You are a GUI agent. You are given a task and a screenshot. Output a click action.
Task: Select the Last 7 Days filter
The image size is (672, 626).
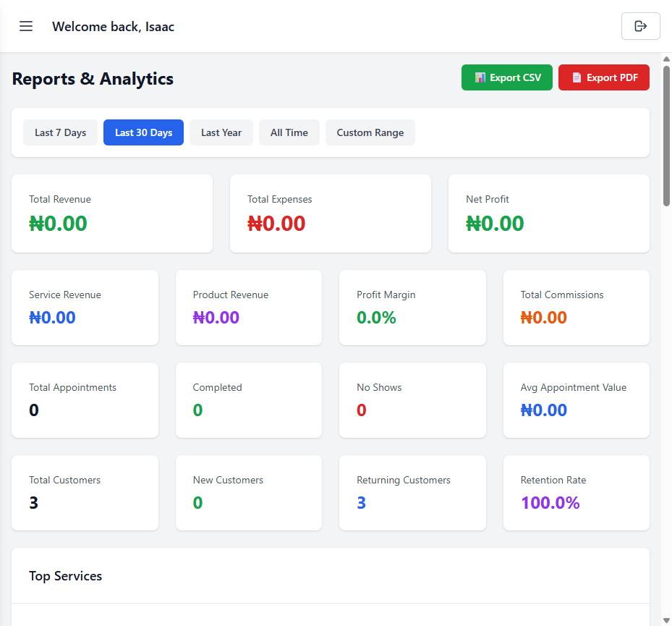(60, 132)
